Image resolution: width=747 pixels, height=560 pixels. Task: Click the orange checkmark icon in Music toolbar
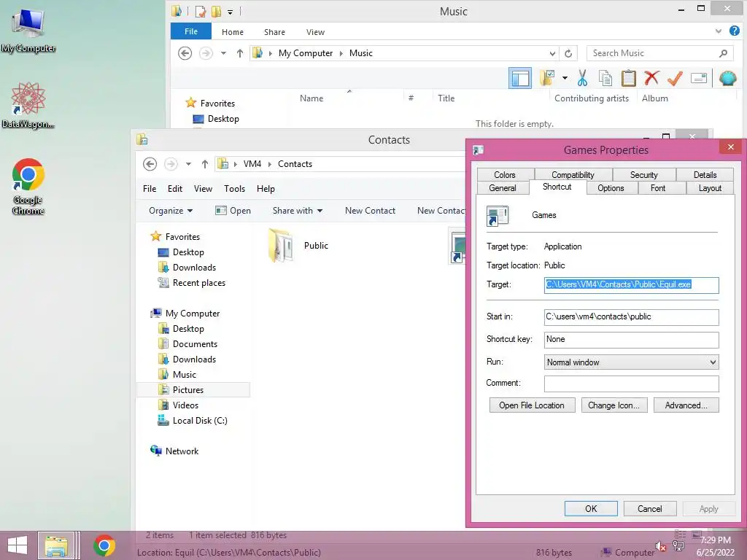point(675,78)
